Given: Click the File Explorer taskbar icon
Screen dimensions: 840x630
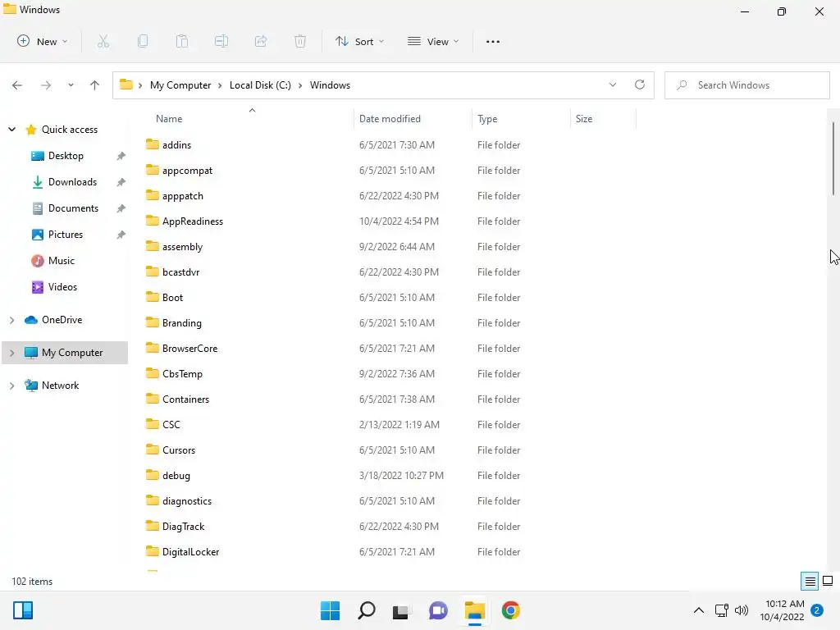Looking at the screenshot, I should (x=475, y=610).
